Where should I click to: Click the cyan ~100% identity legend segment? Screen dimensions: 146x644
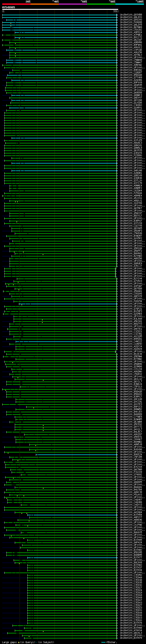tap(130, 4)
